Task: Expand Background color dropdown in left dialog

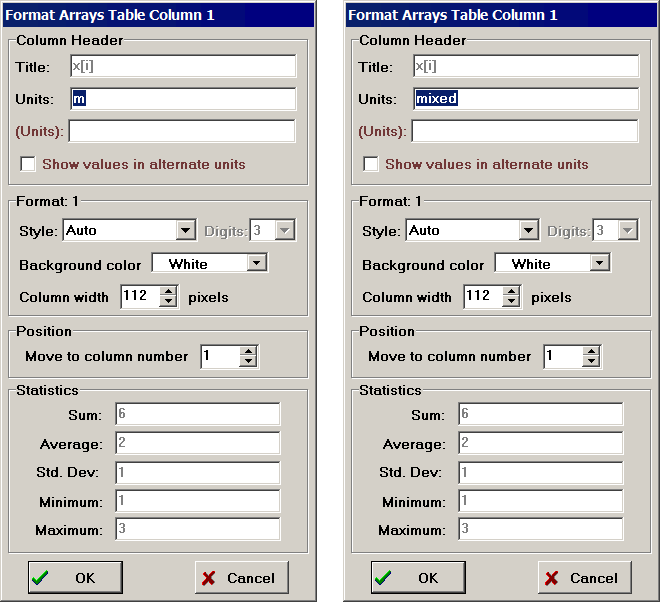Action: tap(257, 263)
